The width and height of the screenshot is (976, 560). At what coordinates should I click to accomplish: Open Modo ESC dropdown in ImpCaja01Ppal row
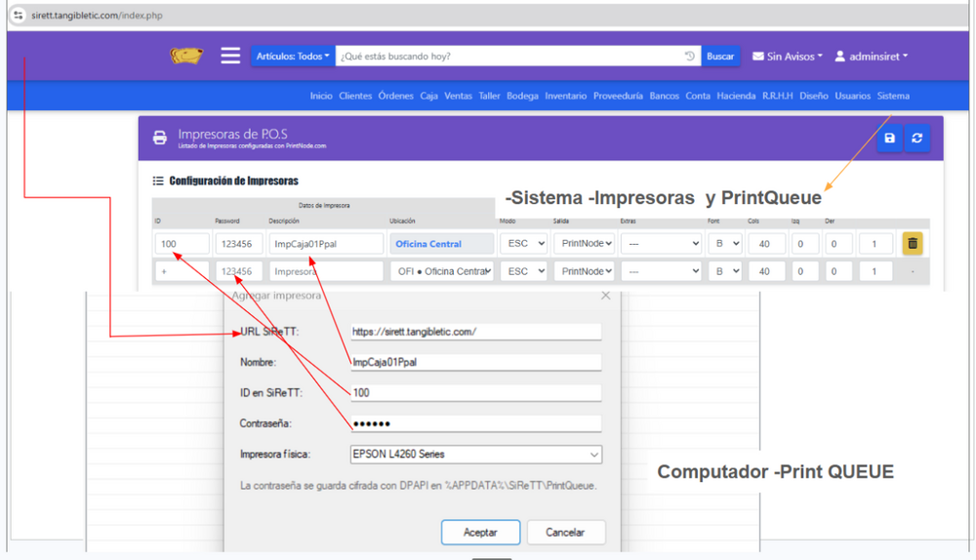pyautogui.click(x=523, y=243)
